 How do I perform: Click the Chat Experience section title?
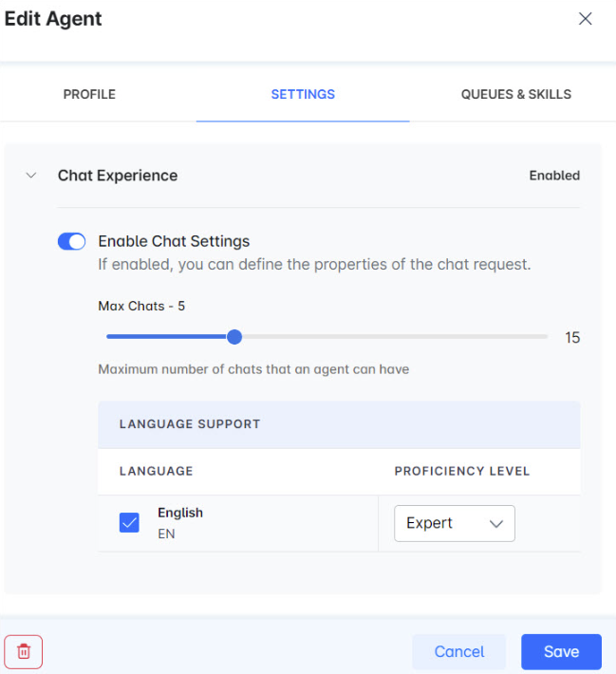tap(118, 176)
